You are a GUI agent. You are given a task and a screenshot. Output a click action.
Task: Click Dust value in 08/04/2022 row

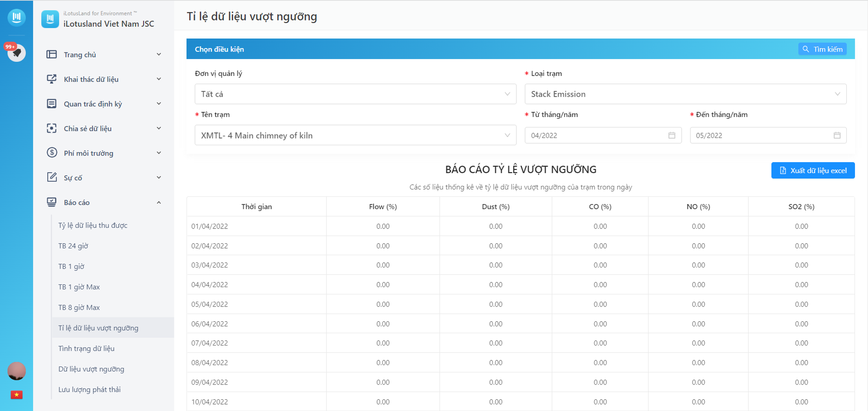coord(496,362)
